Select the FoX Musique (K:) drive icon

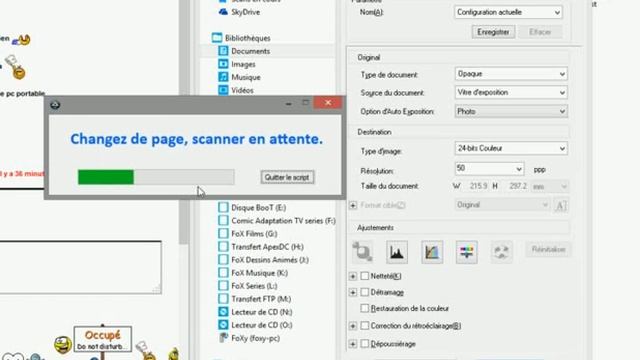point(223,273)
